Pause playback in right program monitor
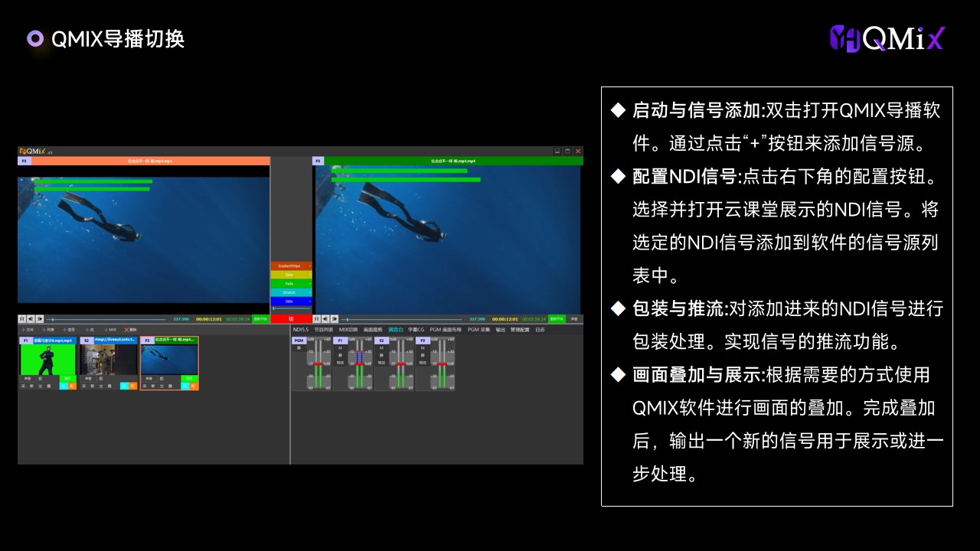Viewport: 980px width, 551px height. [317, 319]
